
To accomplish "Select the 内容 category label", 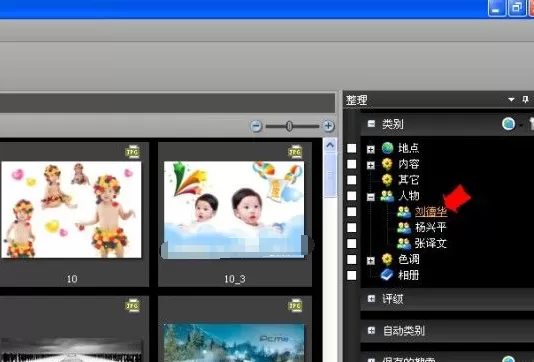I will click(x=409, y=164).
